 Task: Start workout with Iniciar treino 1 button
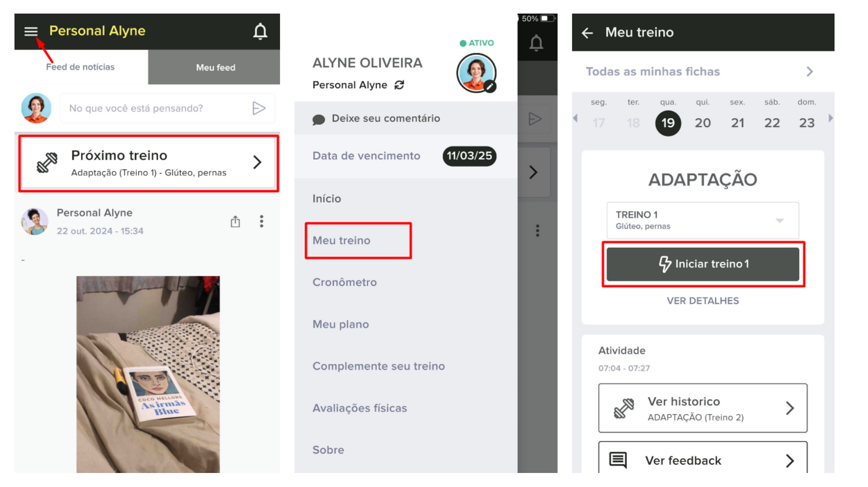tap(702, 264)
